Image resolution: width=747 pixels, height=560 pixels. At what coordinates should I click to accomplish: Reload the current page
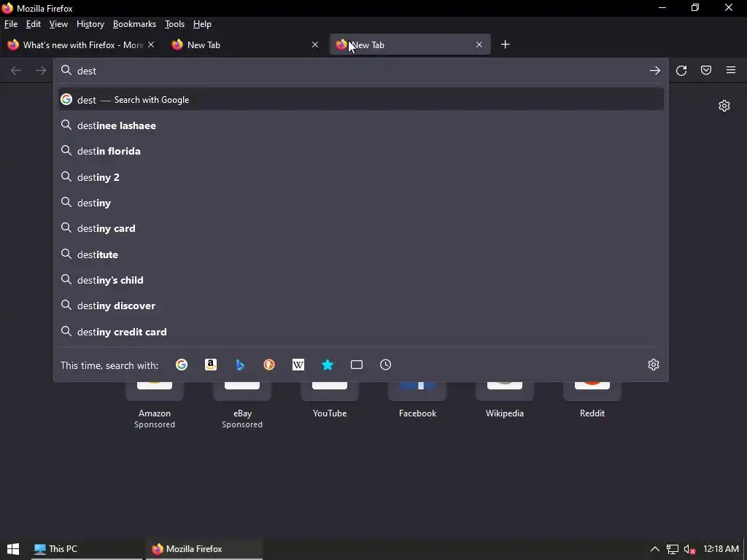681,71
